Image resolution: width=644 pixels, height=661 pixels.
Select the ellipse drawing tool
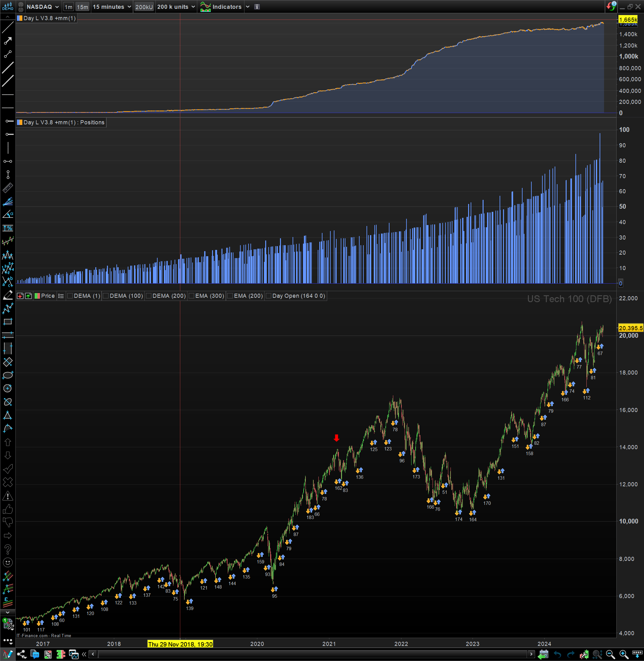coord(8,375)
